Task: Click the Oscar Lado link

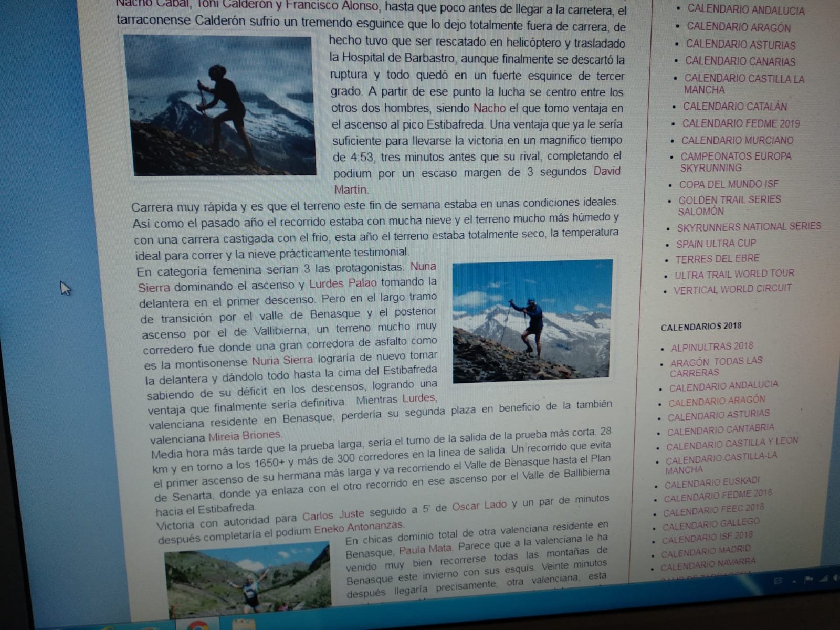Action: click(x=479, y=505)
